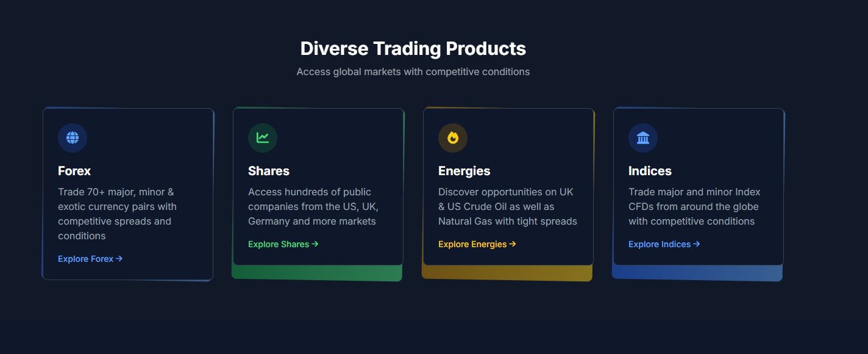This screenshot has height=354, width=868.
Task: Click the Shares line chart icon
Action: coord(263,138)
